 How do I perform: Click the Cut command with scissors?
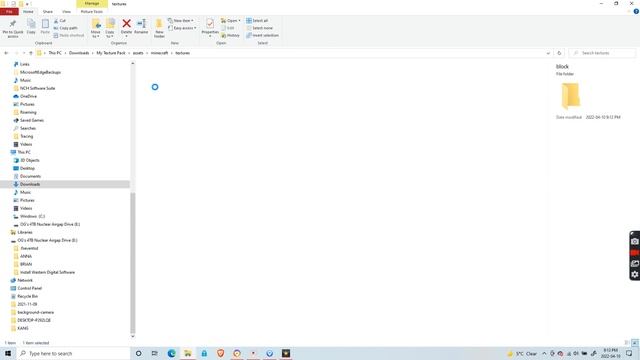coord(60,20)
